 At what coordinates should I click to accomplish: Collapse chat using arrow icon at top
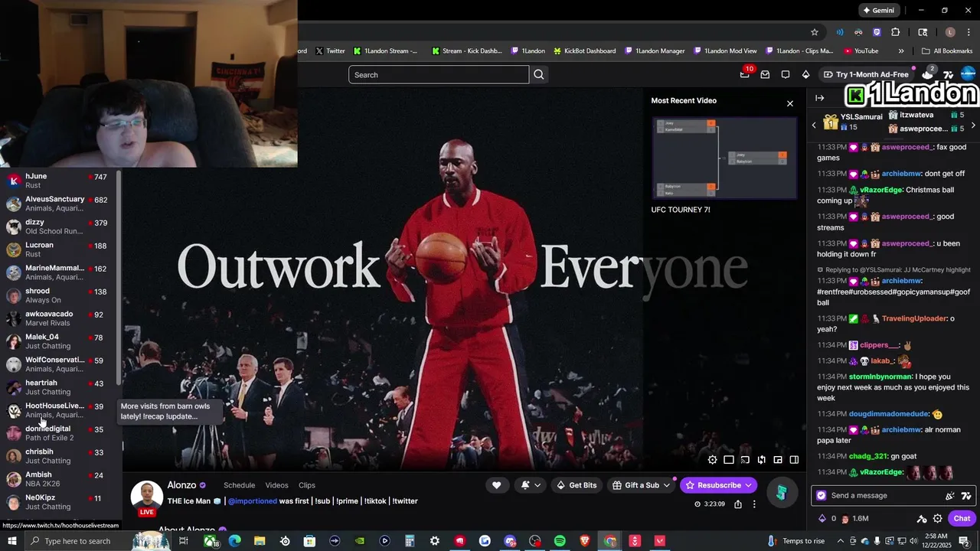820,98
